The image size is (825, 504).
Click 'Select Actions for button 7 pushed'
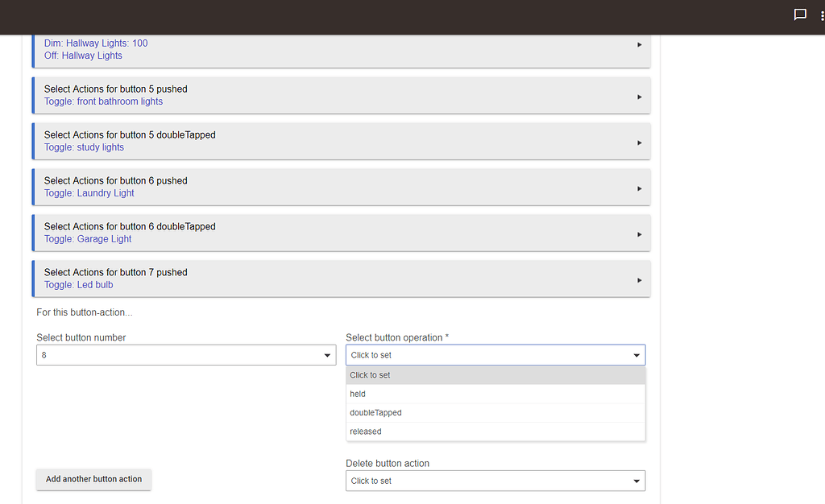(116, 272)
